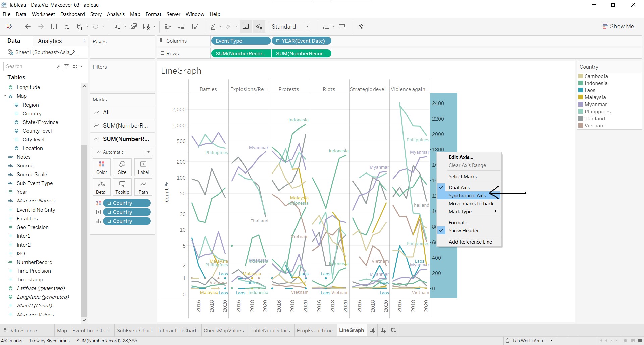This screenshot has height=345, width=644.
Task: Click the Path marks card button
Action: point(143,187)
